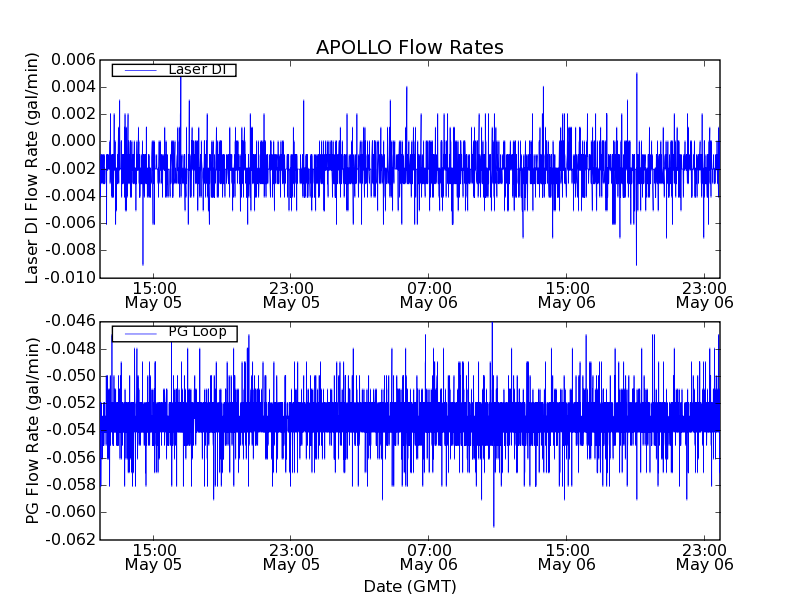Click bottom chart's "07:00 May 06" tick label
Viewport: 800px width, 600px height.
click(x=429, y=556)
